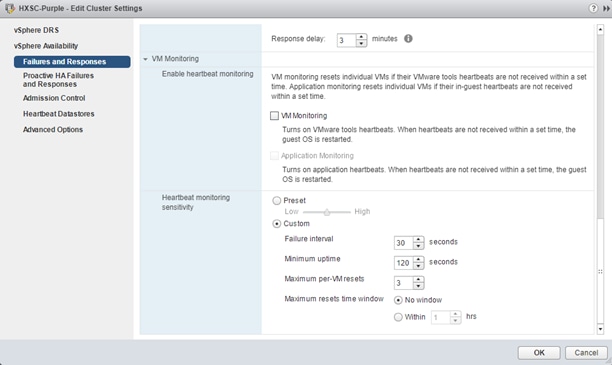Click the Low to High sensitivity slider
The height and width of the screenshot is (365, 612).
[x=327, y=212]
